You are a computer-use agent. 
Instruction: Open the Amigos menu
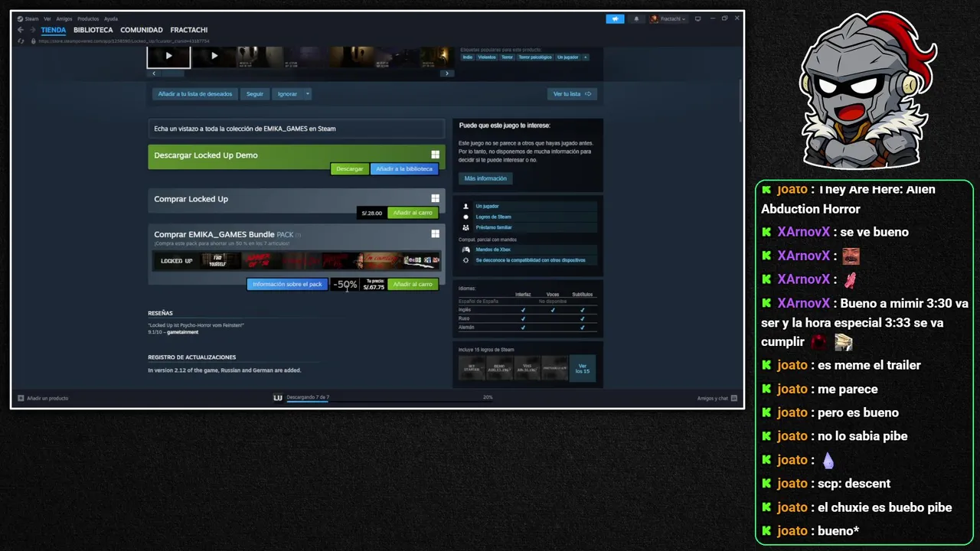pyautogui.click(x=64, y=18)
